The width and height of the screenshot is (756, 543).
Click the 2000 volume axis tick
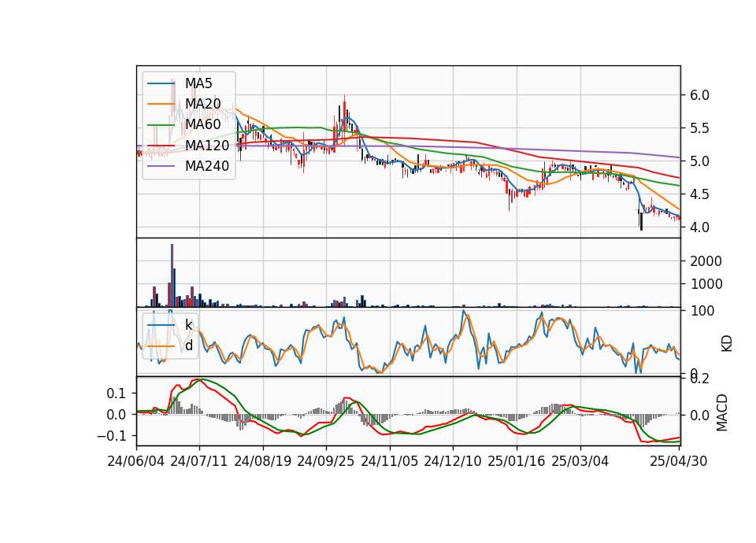pyautogui.click(x=706, y=261)
